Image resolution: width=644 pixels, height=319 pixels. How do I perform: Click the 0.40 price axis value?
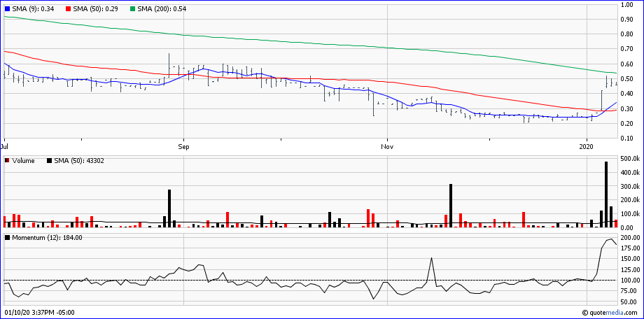click(627, 94)
